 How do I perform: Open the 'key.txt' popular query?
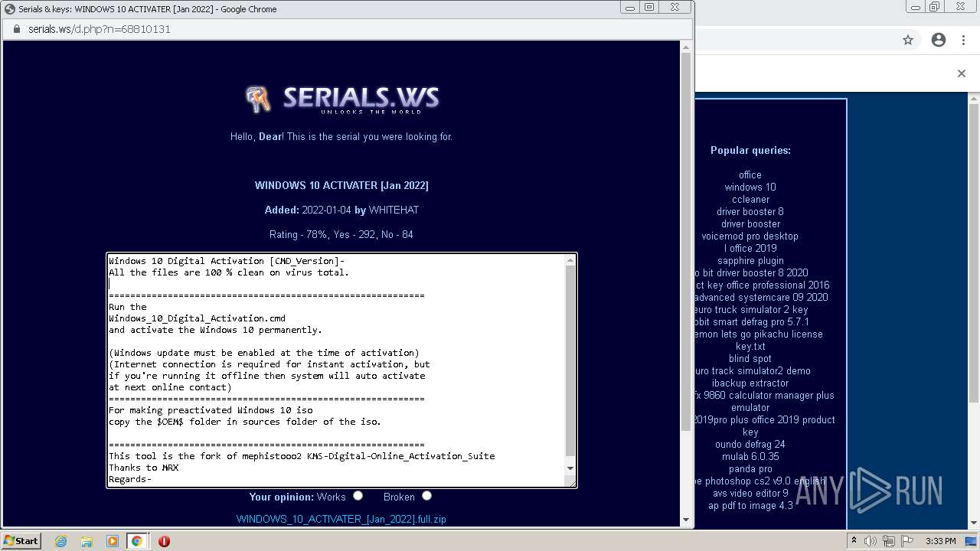coord(750,346)
